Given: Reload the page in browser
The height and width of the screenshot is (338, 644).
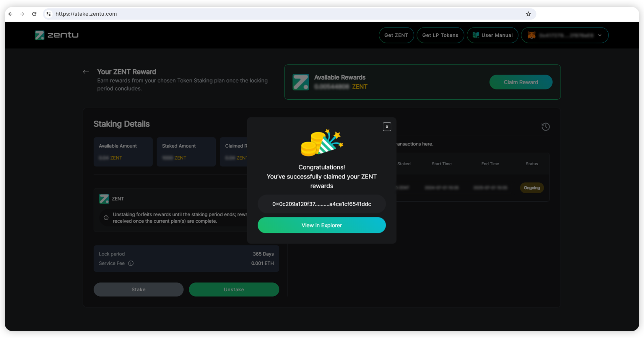Looking at the screenshot, I should (34, 14).
